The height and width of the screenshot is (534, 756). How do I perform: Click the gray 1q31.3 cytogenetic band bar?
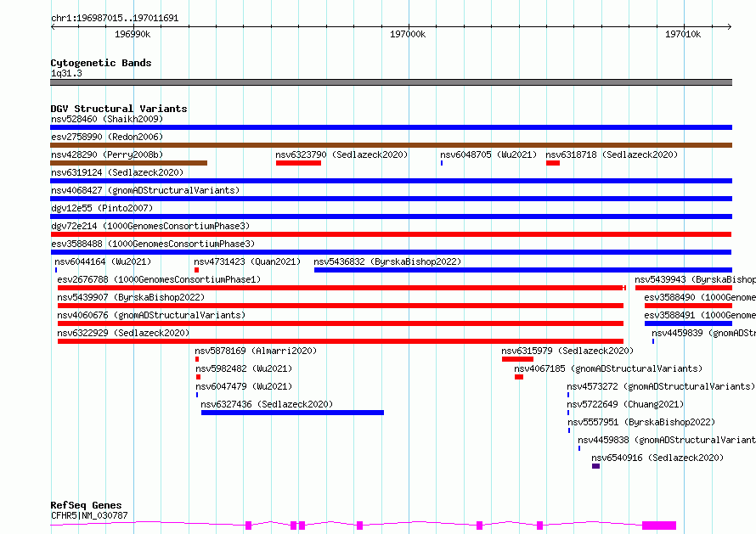(x=391, y=82)
